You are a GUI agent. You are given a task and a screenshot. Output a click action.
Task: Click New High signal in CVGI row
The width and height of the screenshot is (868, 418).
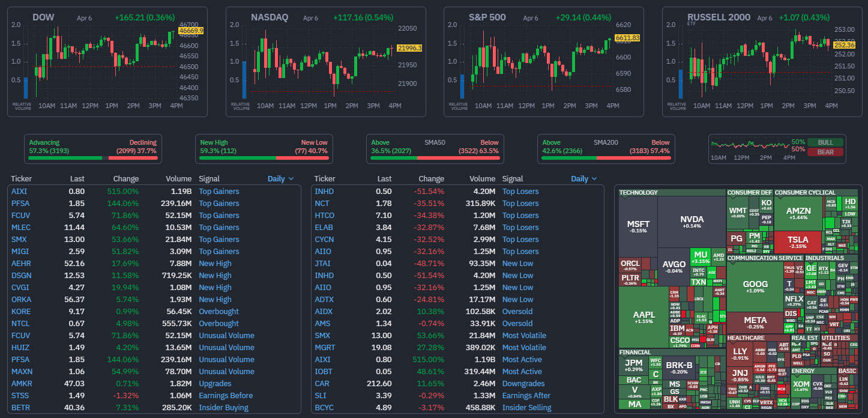pos(215,287)
